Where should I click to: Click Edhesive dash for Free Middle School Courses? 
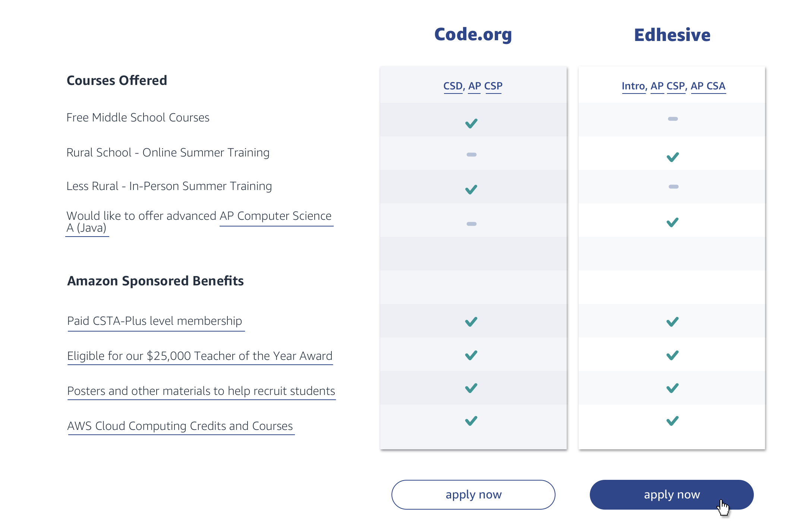click(673, 119)
